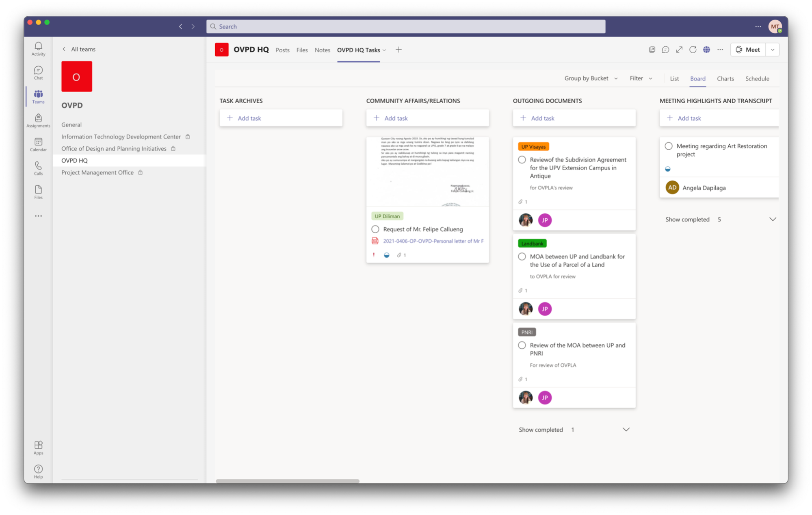
Task: Mark Review of MOA UP and PNRI complete
Action: 522,345
